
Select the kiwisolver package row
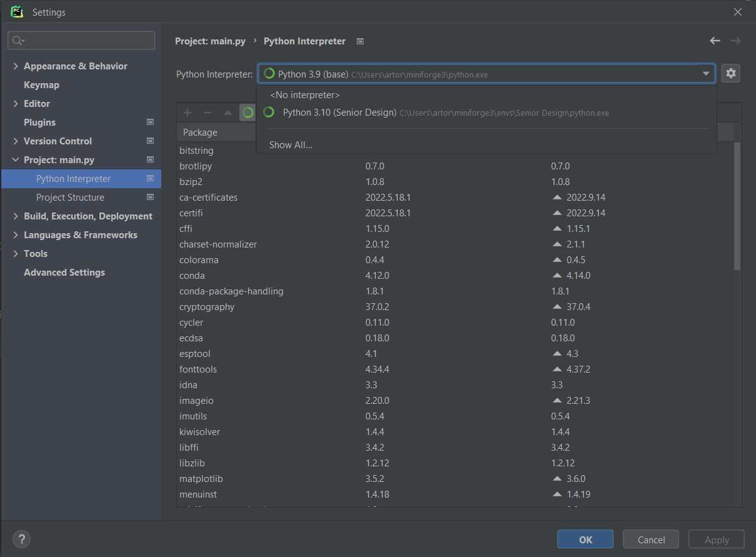[455, 432]
